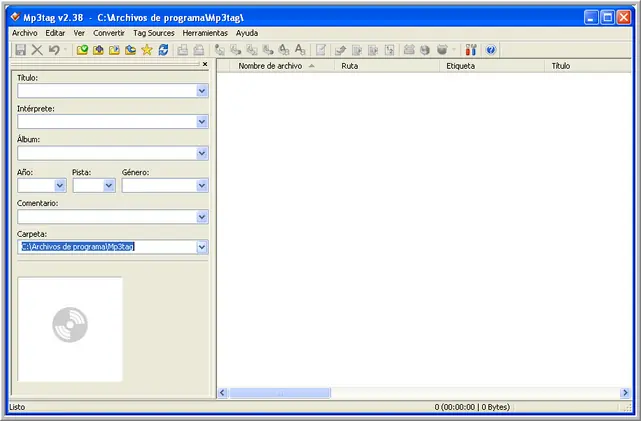The image size is (641, 421).
Task: Expand the Comentario dropdown arrow
Action: pyautogui.click(x=202, y=217)
